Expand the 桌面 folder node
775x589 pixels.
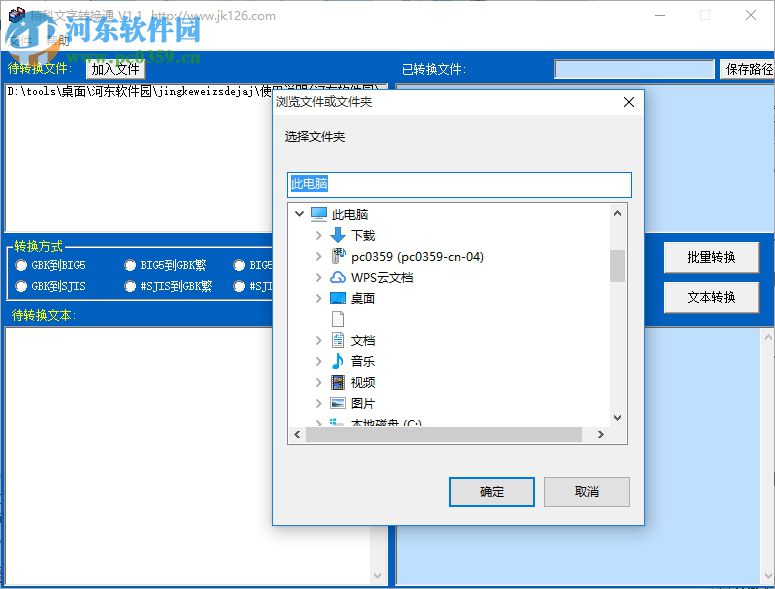318,298
